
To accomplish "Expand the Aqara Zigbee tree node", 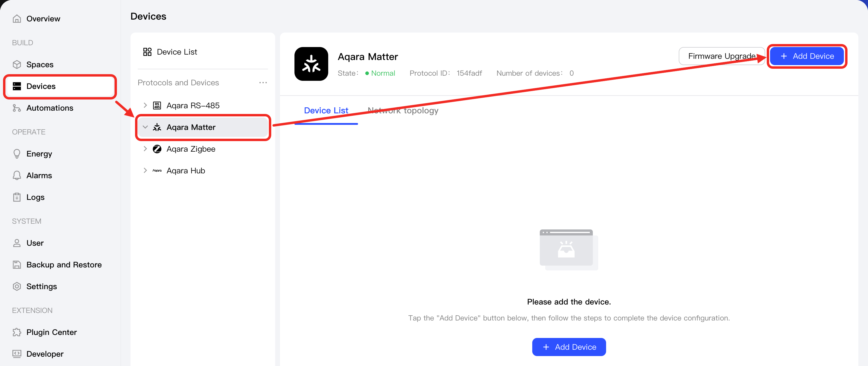I will pyautogui.click(x=145, y=149).
